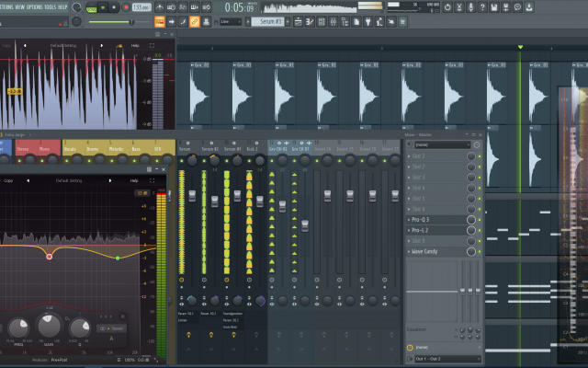This screenshot has width=588, height=368.
Task: Toggle Pro-L 2 slot enable LED
Action: 480,230
